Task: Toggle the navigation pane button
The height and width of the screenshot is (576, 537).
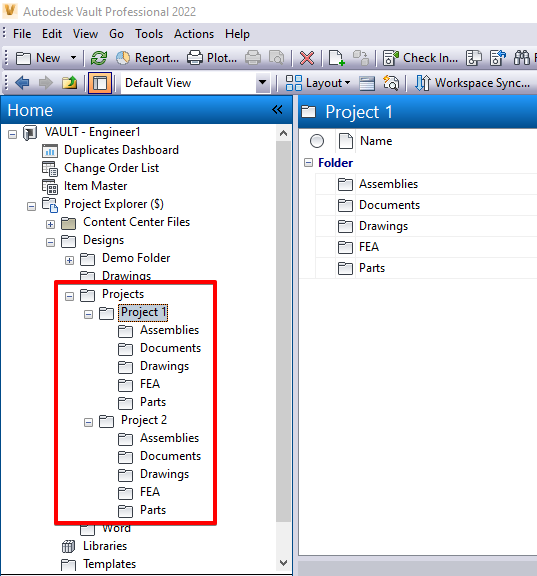Action: pos(100,83)
